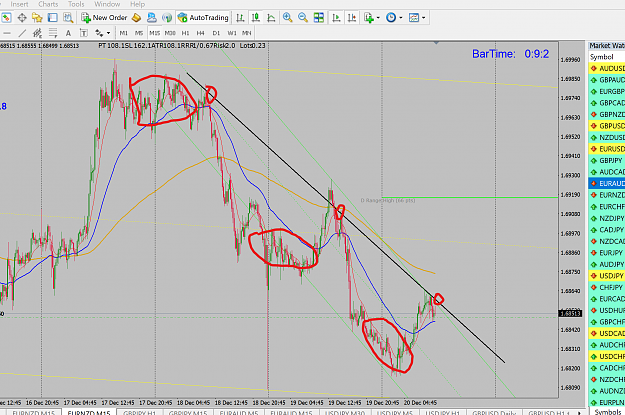Select AUDUSD in Market Watch
The height and width of the screenshot is (415, 625).
(607, 69)
